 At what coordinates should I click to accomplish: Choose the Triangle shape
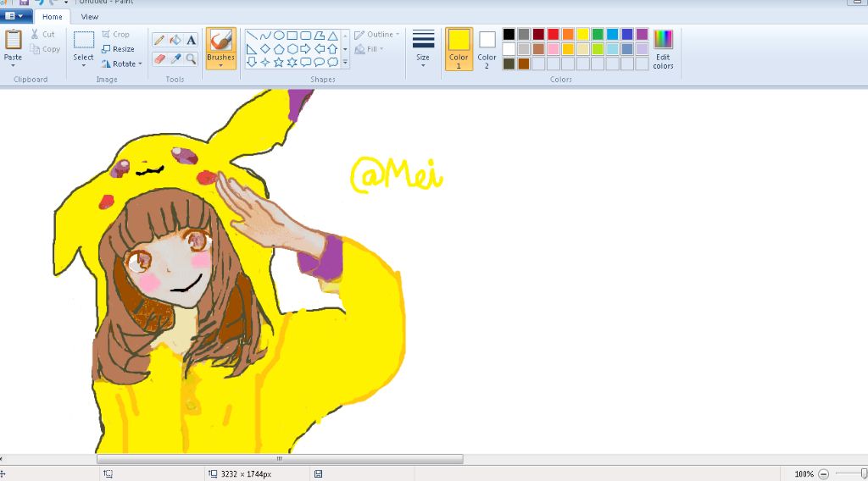(x=332, y=36)
